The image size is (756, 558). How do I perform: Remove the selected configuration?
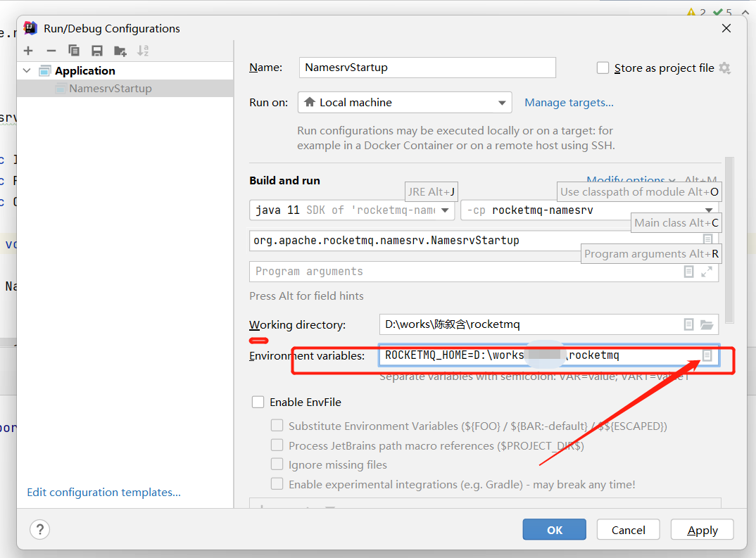[x=51, y=51]
